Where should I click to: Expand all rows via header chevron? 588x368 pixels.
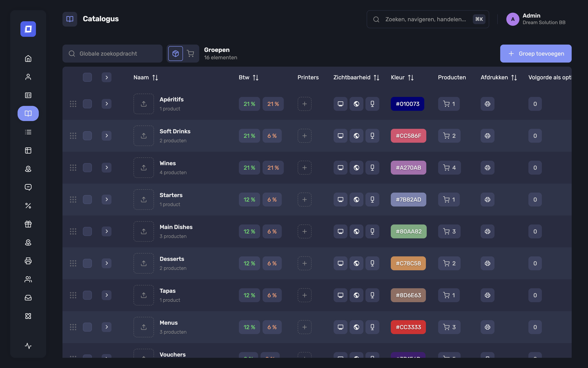(x=106, y=77)
